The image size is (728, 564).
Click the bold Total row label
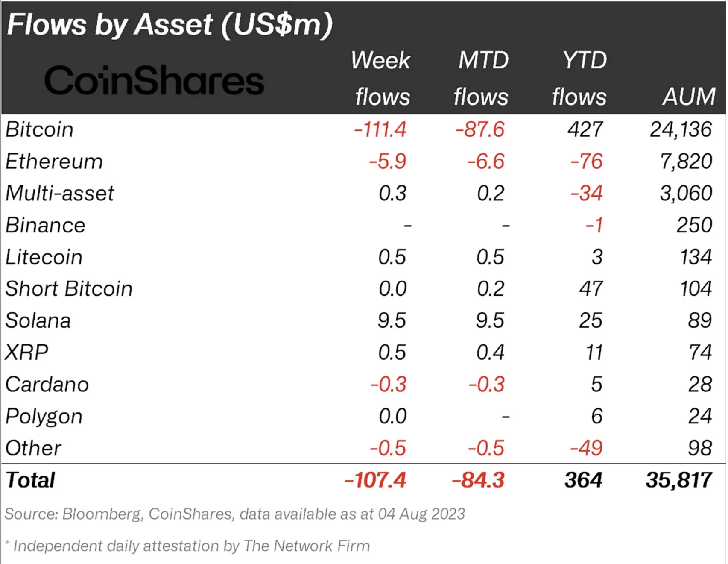(30, 480)
